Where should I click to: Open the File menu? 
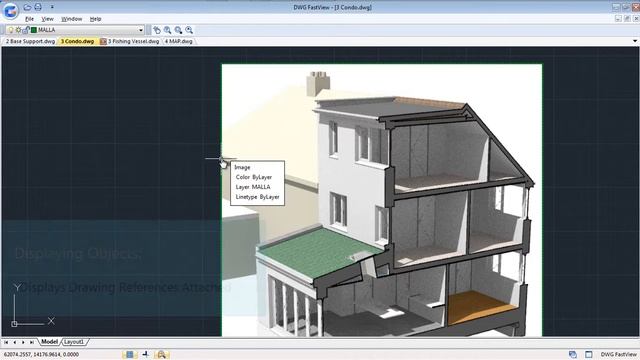(x=29, y=19)
